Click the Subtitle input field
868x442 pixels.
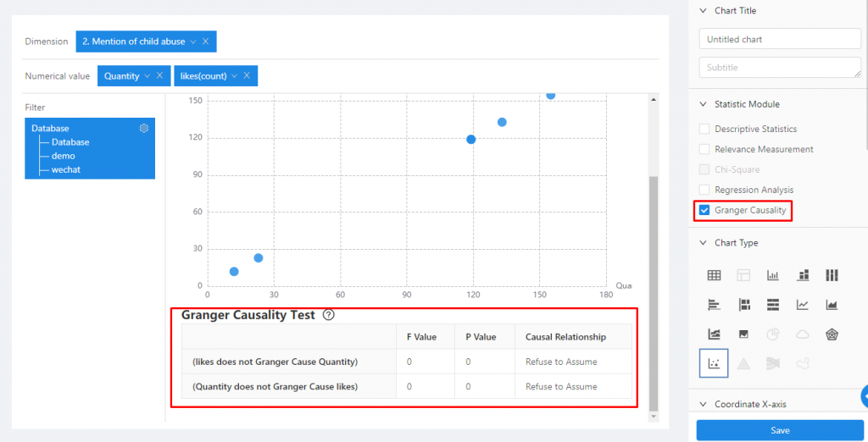click(780, 68)
